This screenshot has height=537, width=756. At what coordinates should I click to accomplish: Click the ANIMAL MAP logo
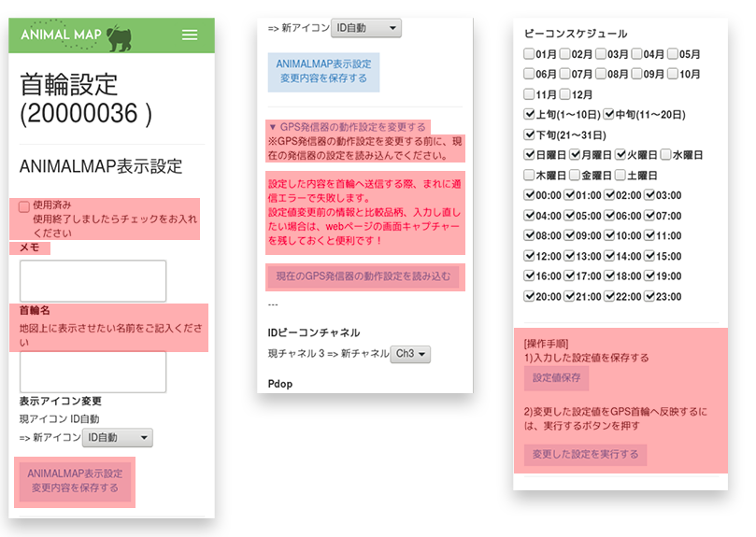click(76, 35)
